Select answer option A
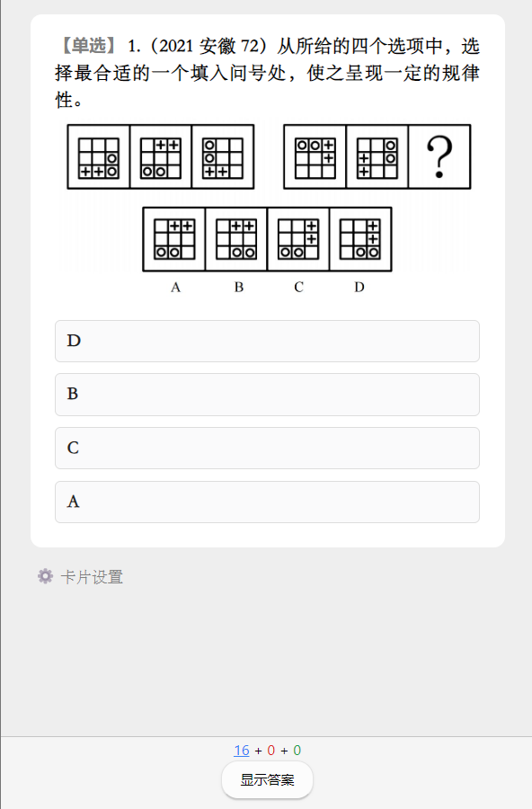 click(x=267, y=502)
